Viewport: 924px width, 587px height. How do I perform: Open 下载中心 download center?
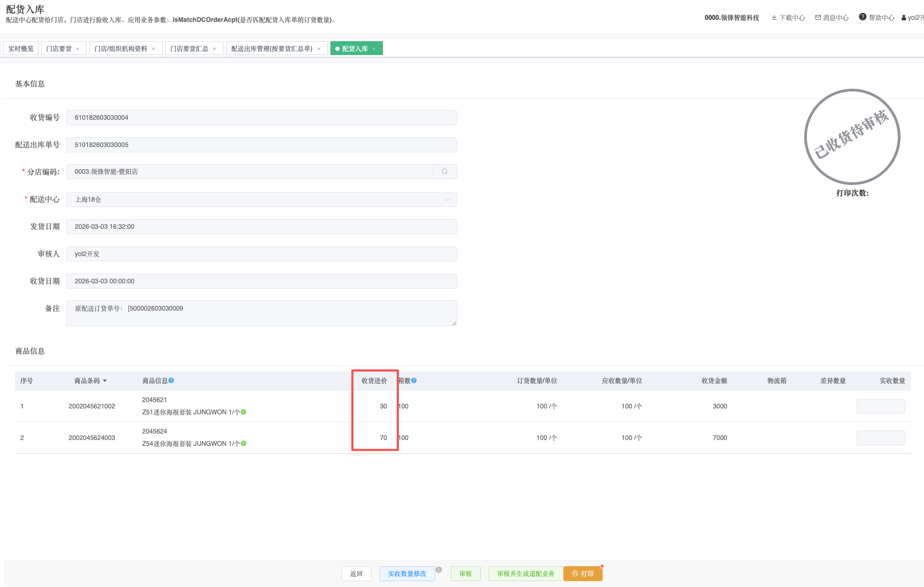coord(788,18)
